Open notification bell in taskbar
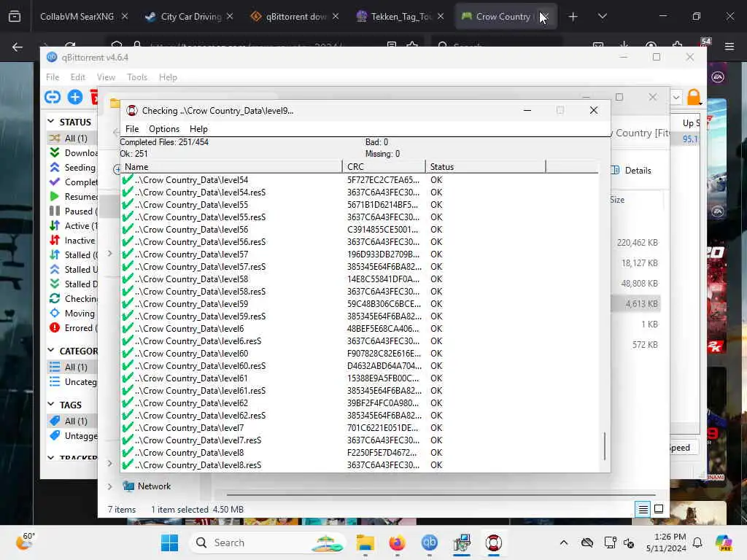 (697, 542)
